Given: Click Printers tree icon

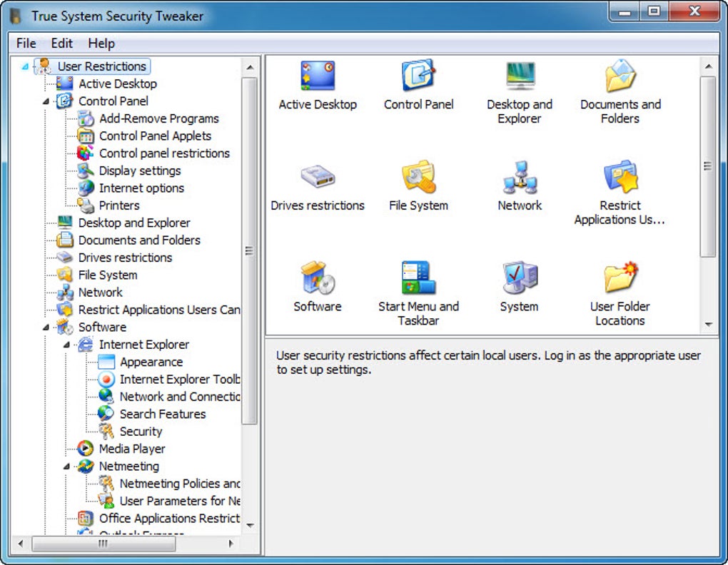Looking at the screenshot, I should 86,205.
